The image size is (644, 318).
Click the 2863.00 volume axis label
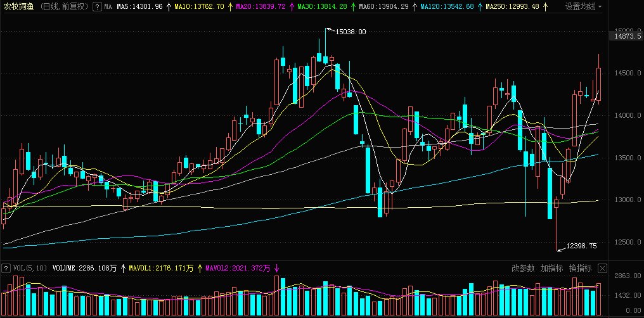pos(628,276)
